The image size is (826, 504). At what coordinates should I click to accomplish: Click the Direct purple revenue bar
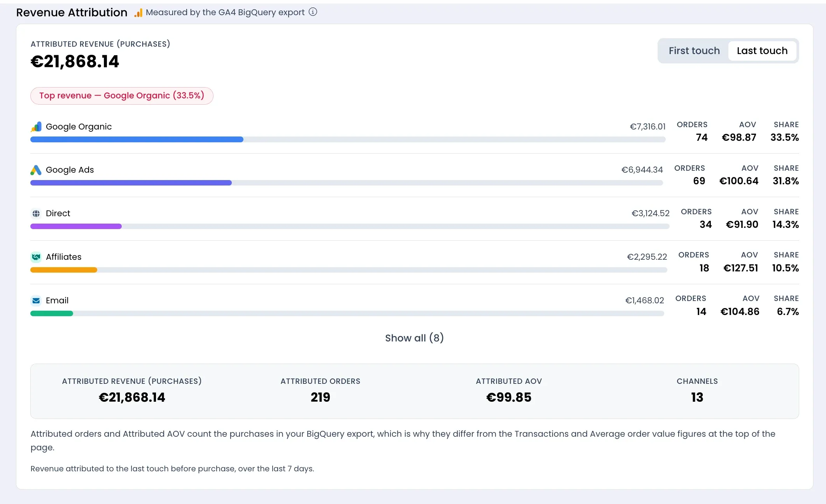pos(76,226)
